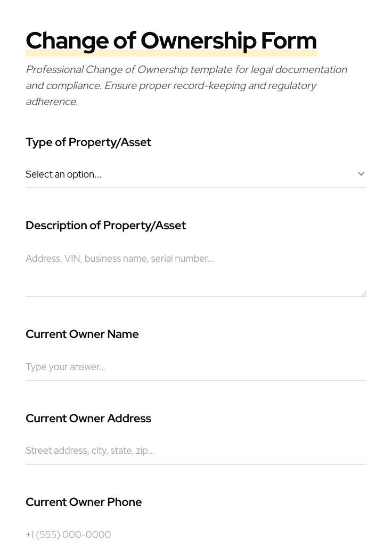Click the Current Owner Name input field
392x546 pixels.
195,367
